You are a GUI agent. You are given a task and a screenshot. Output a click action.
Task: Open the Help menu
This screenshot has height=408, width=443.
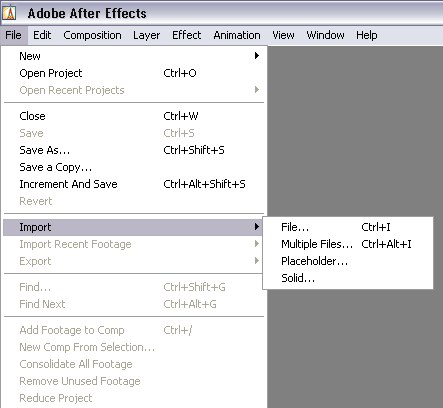(x=367, y=35)
